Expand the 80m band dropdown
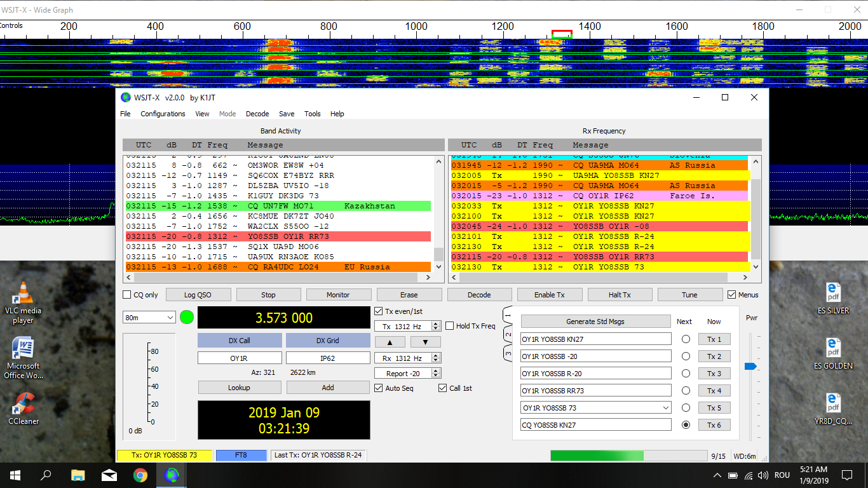Image resolution: width=868 pixels, height=488 pixels. tap(149, 317)
